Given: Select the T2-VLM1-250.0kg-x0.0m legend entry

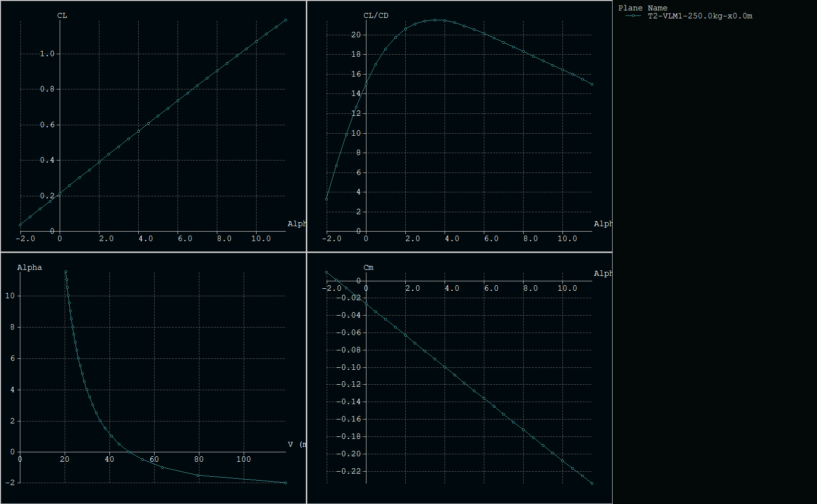Looking at the screenshot, I should coord(700,16).
